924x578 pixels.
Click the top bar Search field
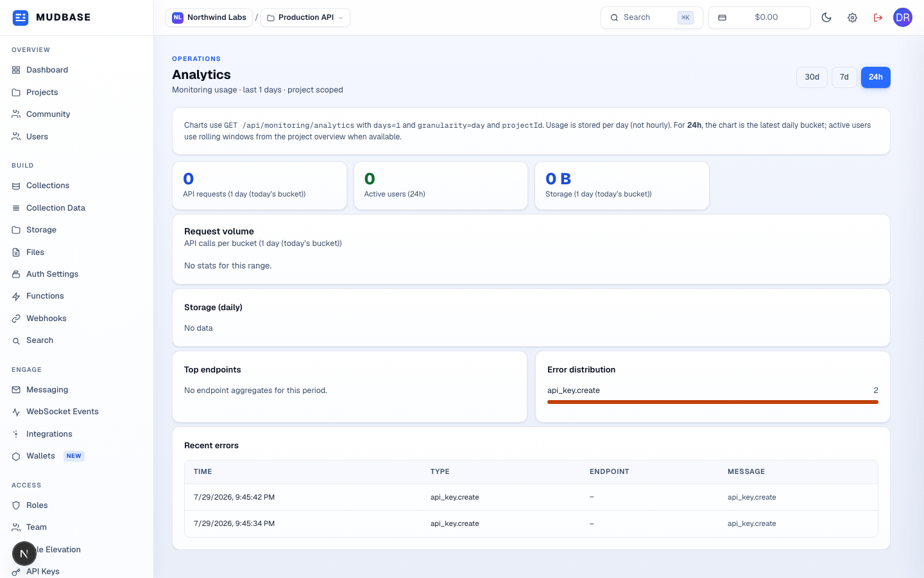[652, 18]
